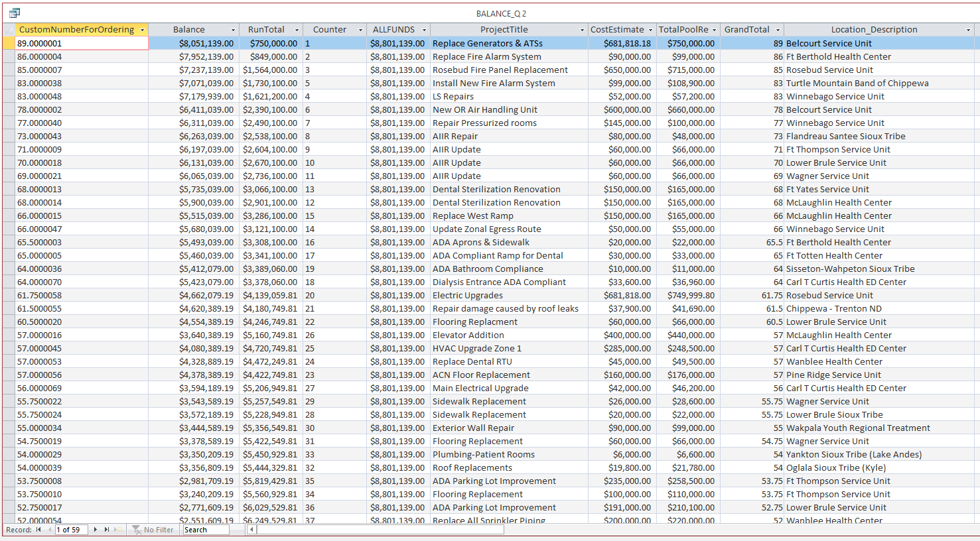This screenshot has width=980, height=541.
Task: Click the 'Dialysis Entrance ADA Compliant' cell
Action: point(509,282)
